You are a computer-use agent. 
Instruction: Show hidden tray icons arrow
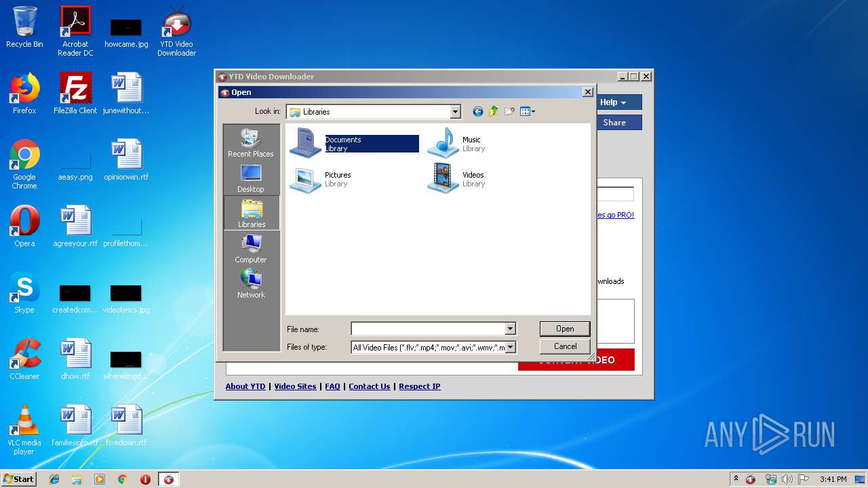(736, 479)
